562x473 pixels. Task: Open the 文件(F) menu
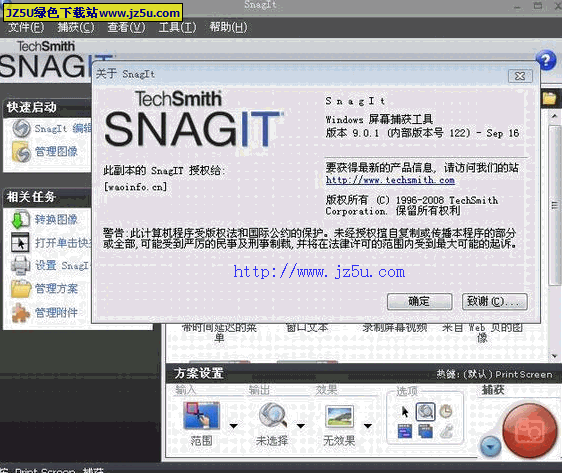[26, 27]
